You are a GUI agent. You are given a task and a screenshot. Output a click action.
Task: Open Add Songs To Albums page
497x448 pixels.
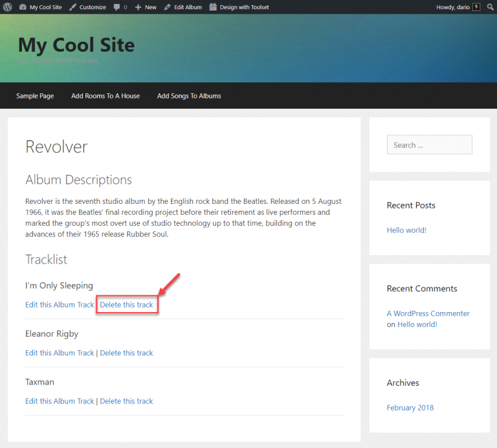coord(189,96)
